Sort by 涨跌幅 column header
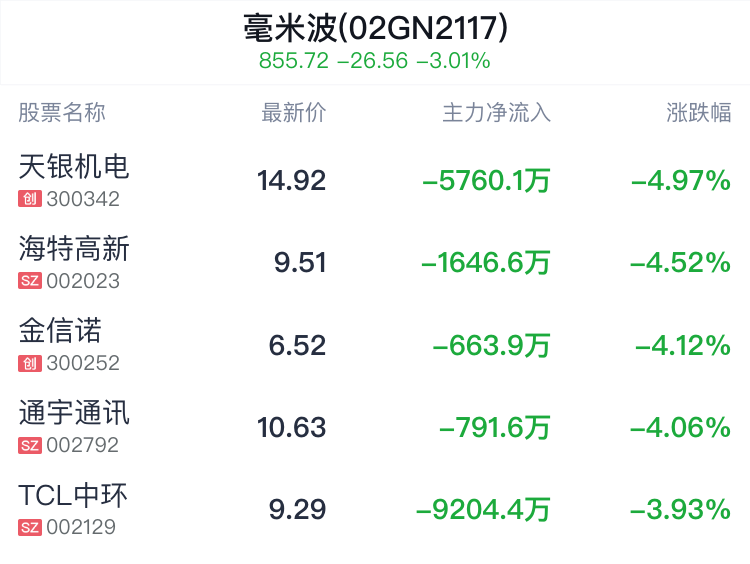This screenshot has height=564, width=750. click(698, 113)
